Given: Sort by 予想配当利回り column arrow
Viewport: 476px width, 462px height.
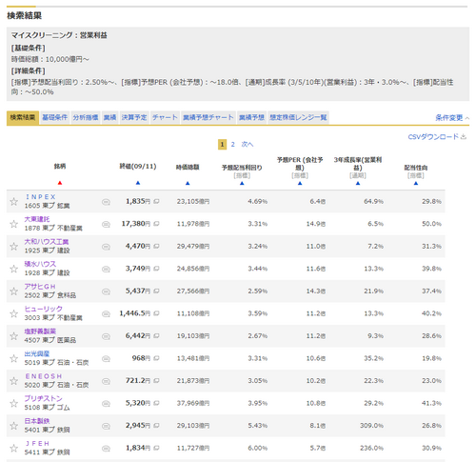Looking at the screenshot, I should pyautogui.click(x=242, y=183).
